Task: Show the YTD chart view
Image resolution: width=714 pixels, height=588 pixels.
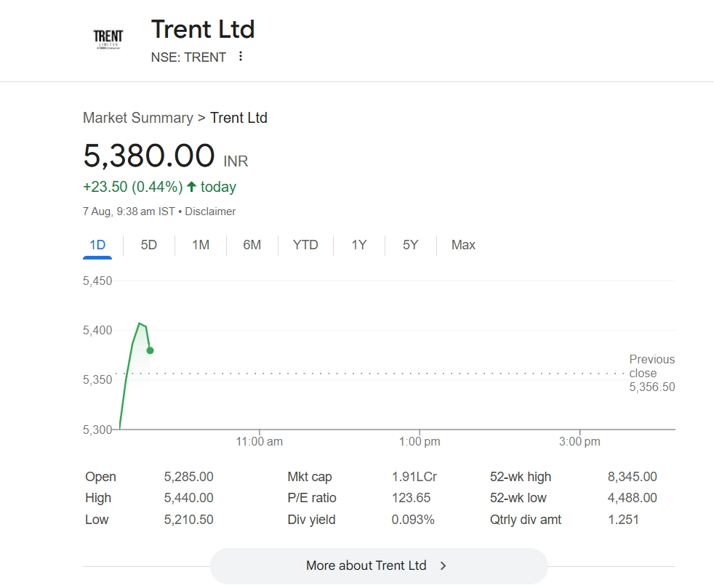Action: point(305,245)
